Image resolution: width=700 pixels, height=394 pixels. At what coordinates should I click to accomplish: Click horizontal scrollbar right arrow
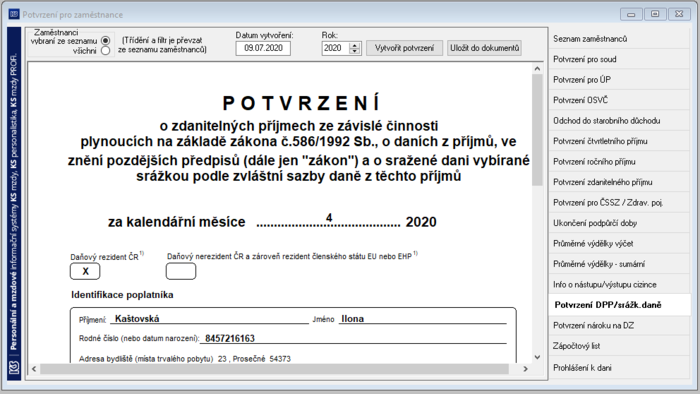[x=525, y=369]
